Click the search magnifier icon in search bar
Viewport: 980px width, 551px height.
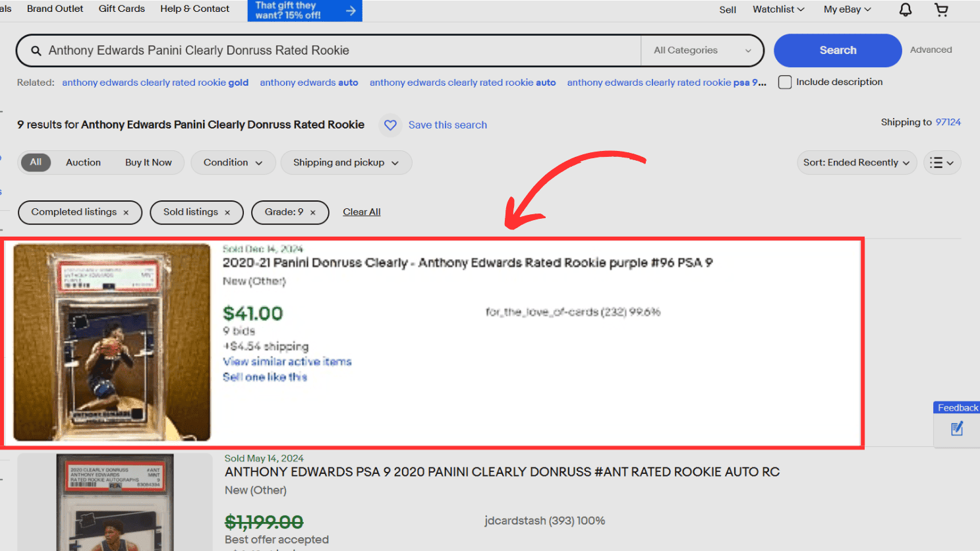[36, 51]
